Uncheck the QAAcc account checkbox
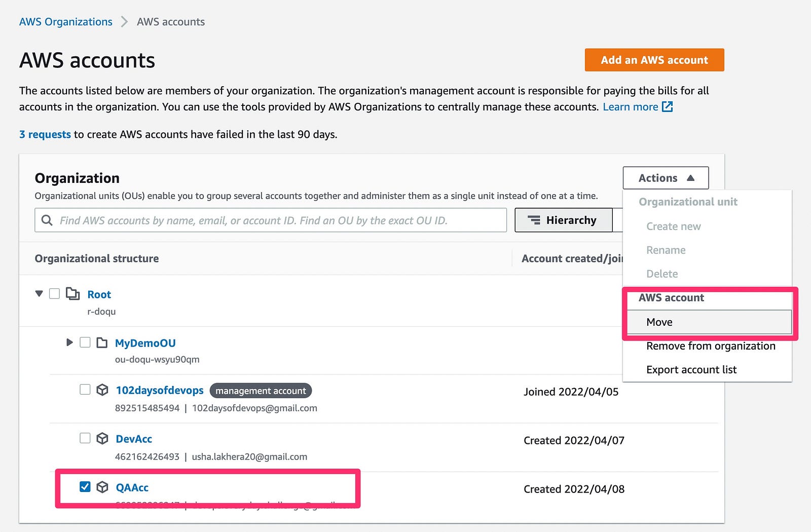 [x=85, y=487]
